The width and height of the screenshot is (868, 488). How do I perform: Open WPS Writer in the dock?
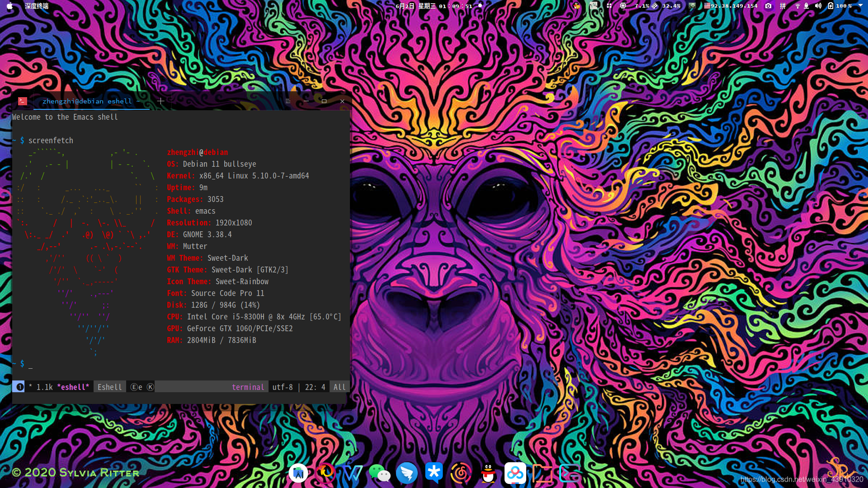(352, 473)
